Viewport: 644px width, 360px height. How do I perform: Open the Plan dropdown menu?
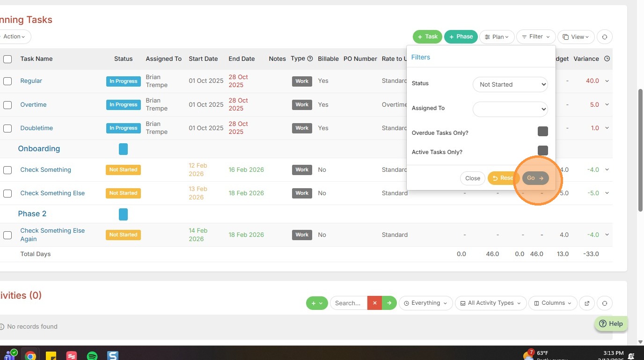497,37
